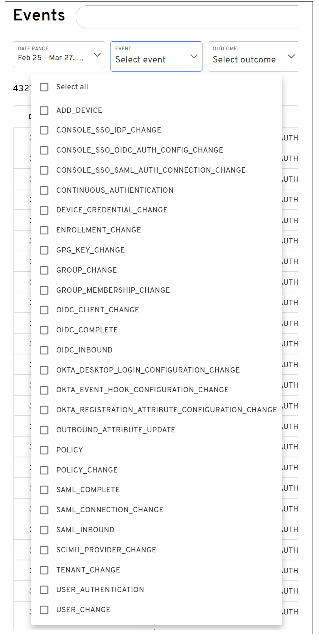Viewport: 319px width, 644px height.
Task: Collapse the Select event dropdown
Action: click(x=156, y=56)
